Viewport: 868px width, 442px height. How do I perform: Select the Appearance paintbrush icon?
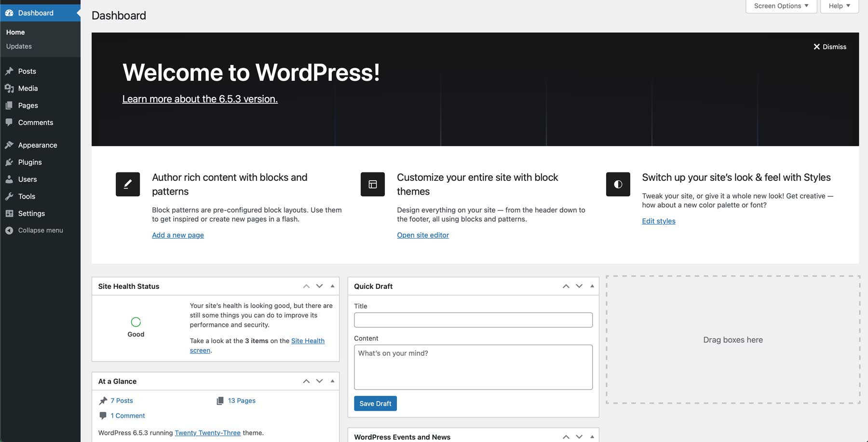tap(10, 145)
